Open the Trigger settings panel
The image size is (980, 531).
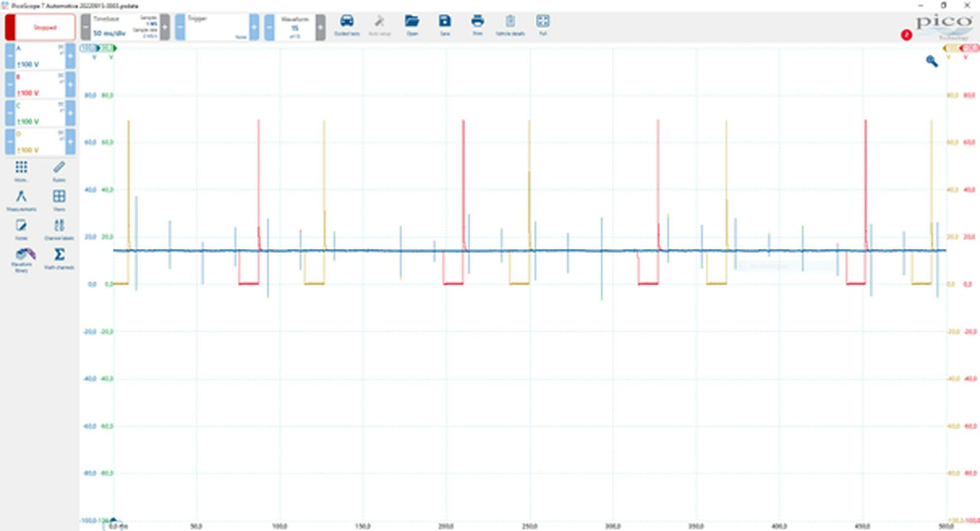tap(217, 27)
